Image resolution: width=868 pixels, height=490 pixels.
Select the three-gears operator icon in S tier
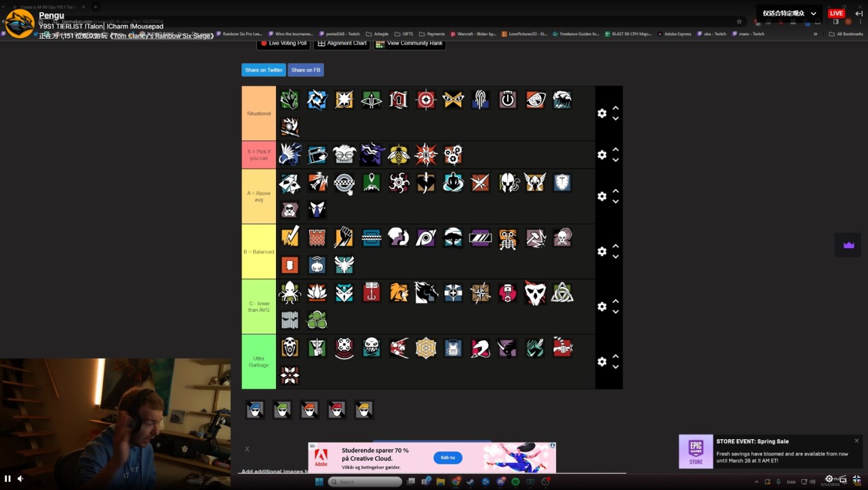[x=454, y=155]
